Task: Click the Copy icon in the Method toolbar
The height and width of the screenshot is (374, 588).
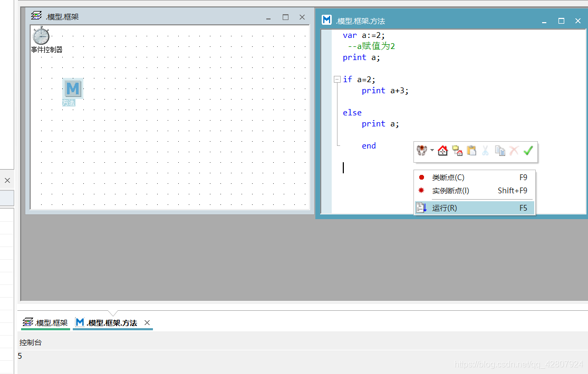Action: (499, 151)
